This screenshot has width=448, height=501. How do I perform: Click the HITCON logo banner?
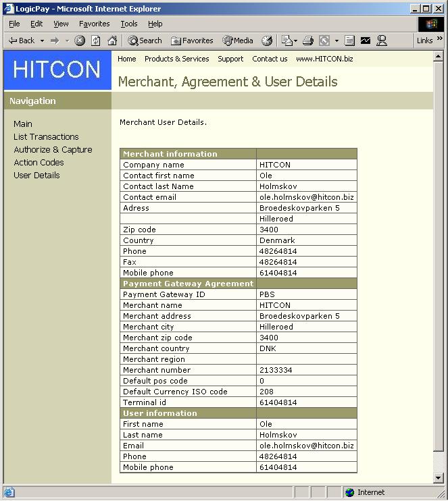57,70
